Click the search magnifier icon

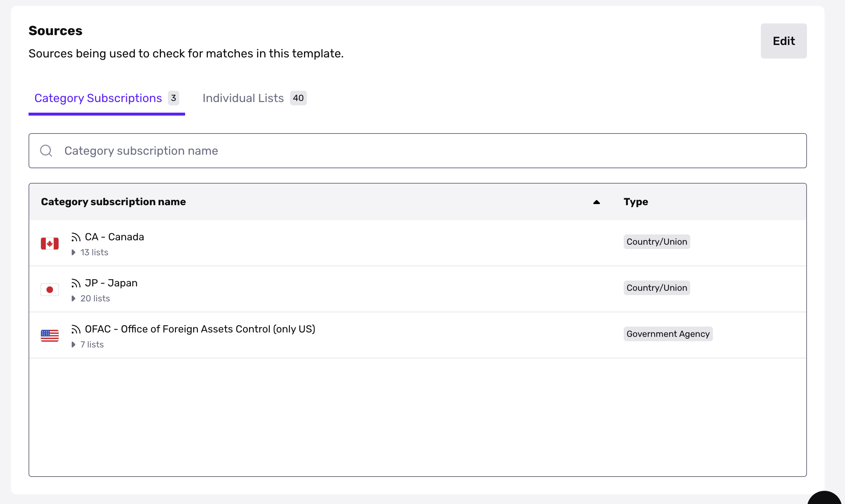pyautogui.click(x=46, y=150)
